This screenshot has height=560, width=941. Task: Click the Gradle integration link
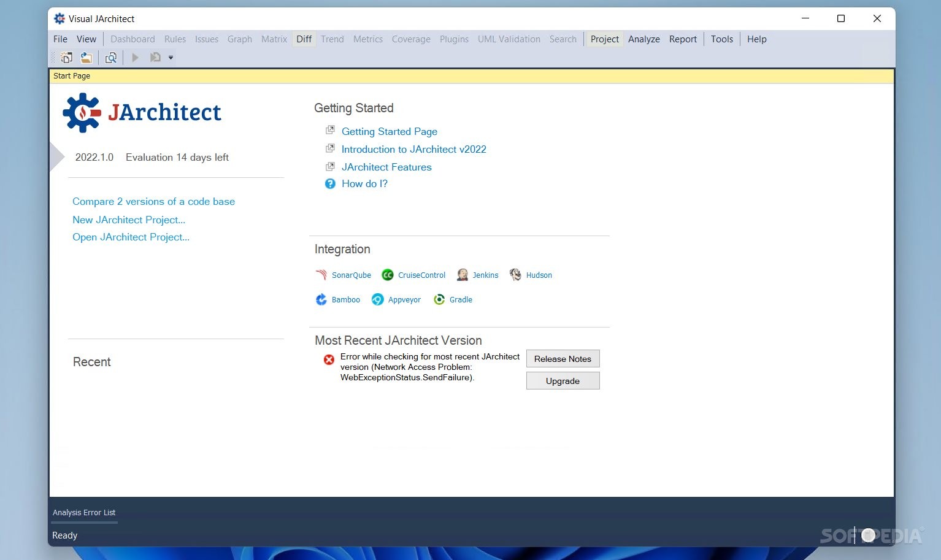point(461,300)
